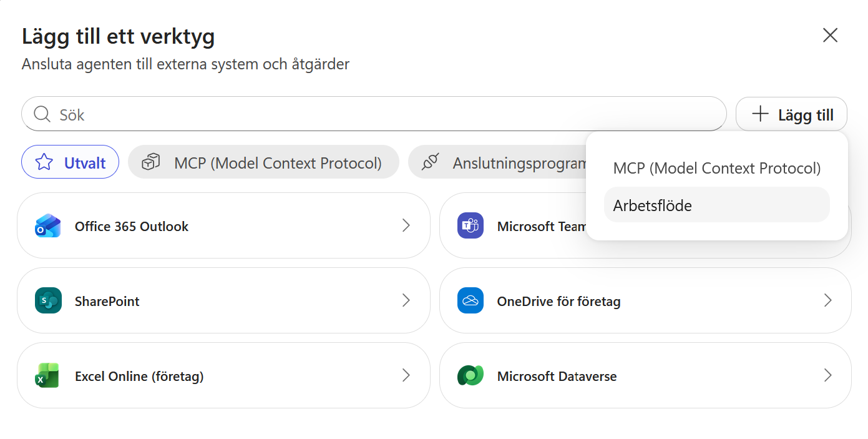
Task: Click the star icon on Utvalt
Action: pos(44,162)
